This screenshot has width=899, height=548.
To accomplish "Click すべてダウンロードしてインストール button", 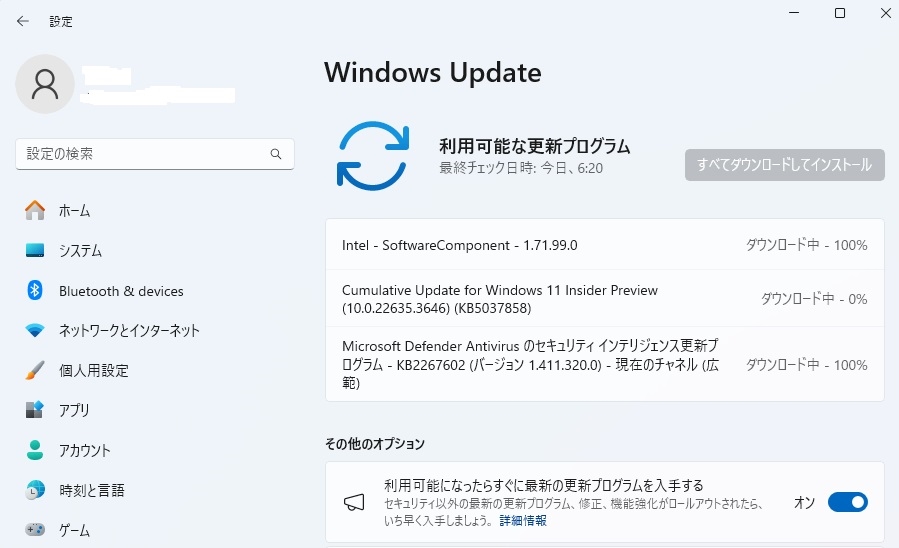I will click(784, 165).
